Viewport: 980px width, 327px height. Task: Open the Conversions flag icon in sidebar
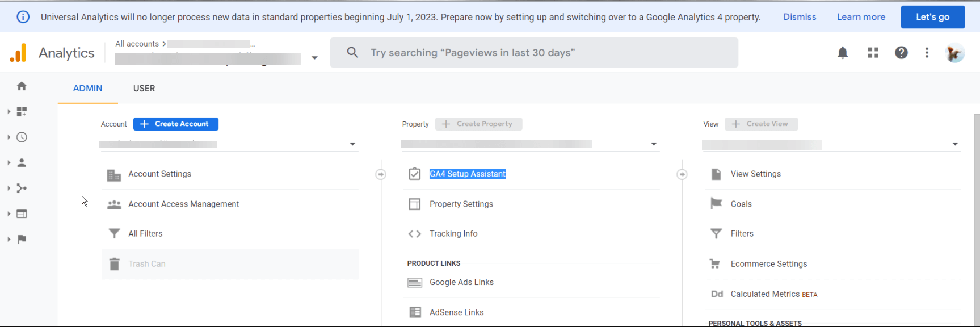[22, 239]
